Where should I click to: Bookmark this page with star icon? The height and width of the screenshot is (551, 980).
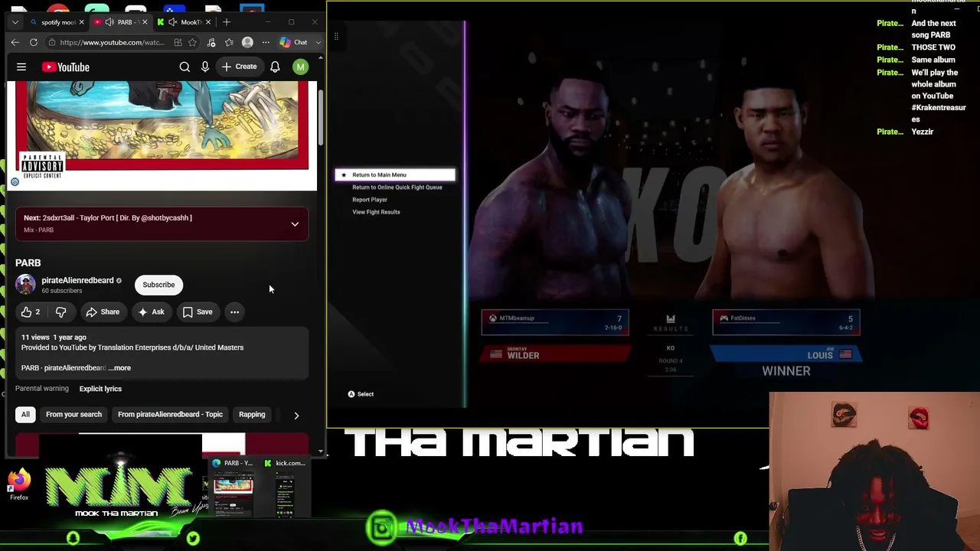pos(192,43)
